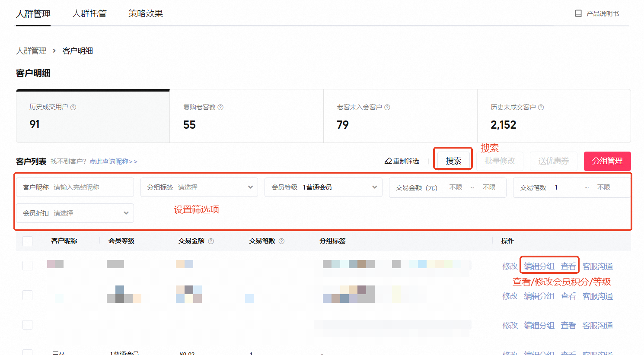
Task: Click 查看 in first customer row
Action: (568, 266)
